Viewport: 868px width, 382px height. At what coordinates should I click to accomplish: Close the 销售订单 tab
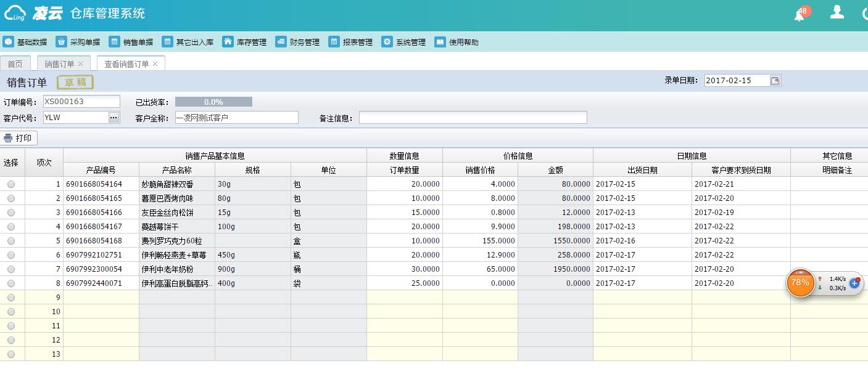pos(80,64)
